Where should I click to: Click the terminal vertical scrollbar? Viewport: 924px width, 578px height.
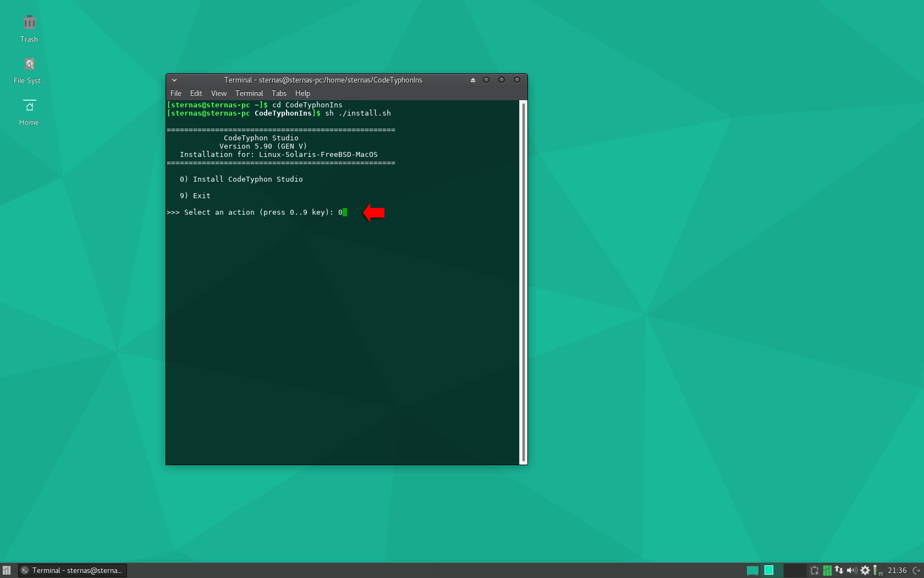(524, 282)
